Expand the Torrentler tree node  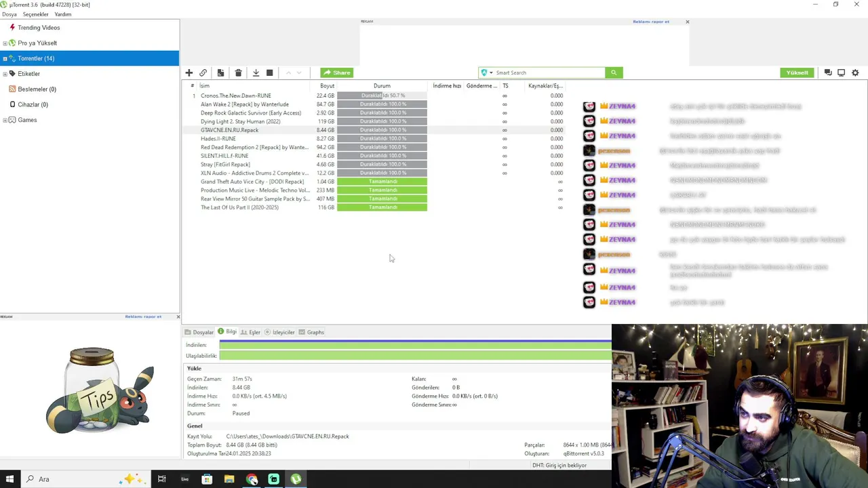point(5,58)
